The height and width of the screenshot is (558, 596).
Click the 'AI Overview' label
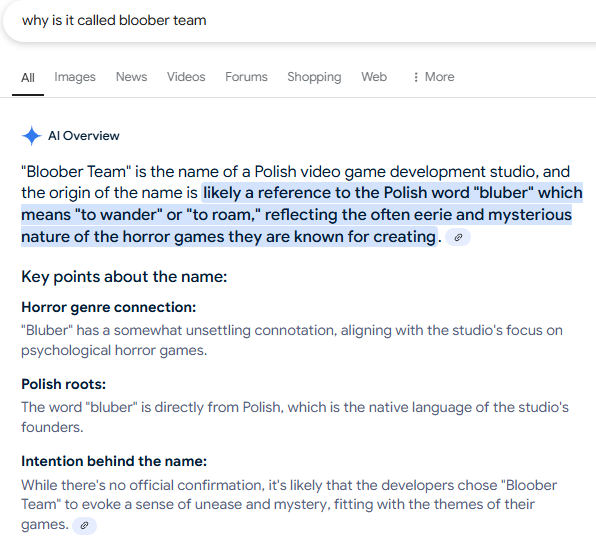click(84, 136)
